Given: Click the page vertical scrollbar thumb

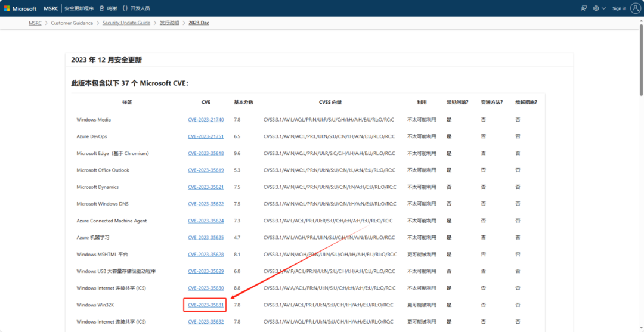Looking at the screenshot, I should pyautogui.click(x=641, y=60).
